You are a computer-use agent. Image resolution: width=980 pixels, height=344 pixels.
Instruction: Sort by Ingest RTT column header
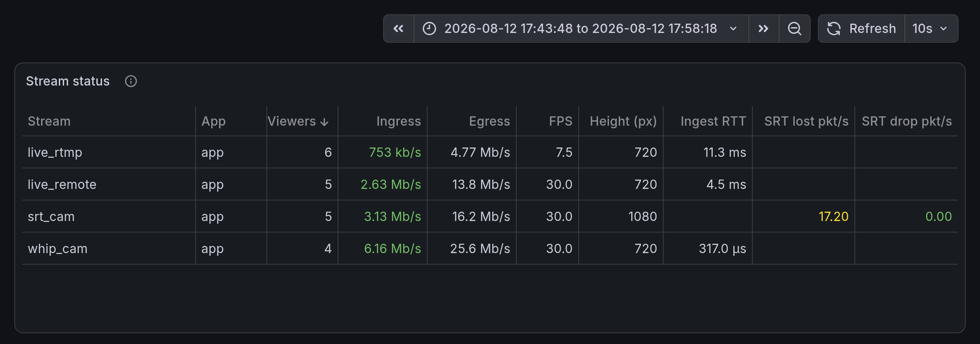click(x=713, y=121)
